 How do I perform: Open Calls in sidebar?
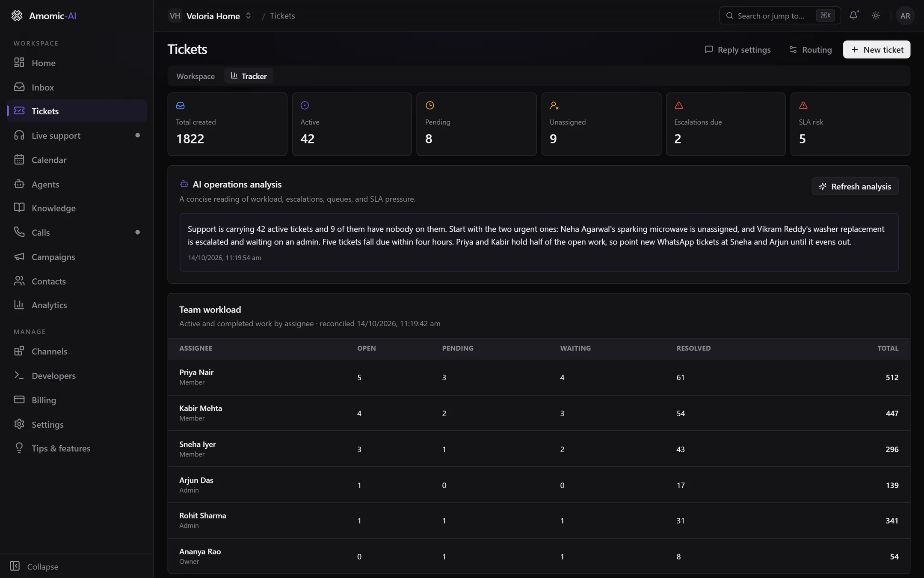[77, 232]
